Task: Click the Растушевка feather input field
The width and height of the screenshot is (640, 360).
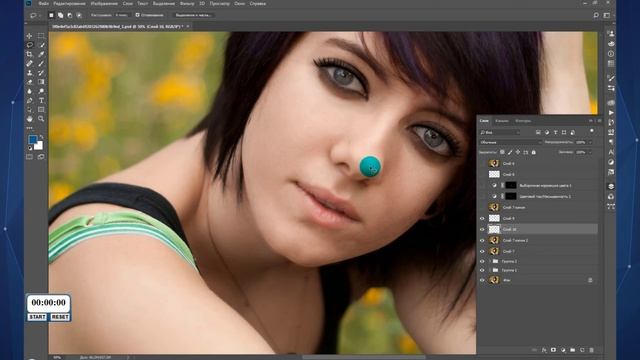Action: click(x=122, y=15)
